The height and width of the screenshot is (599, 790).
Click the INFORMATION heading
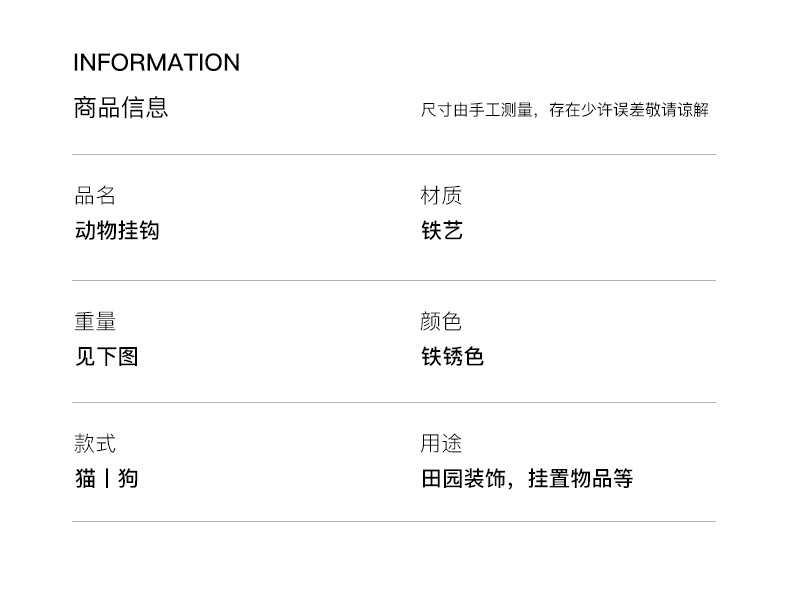[156, 63]
